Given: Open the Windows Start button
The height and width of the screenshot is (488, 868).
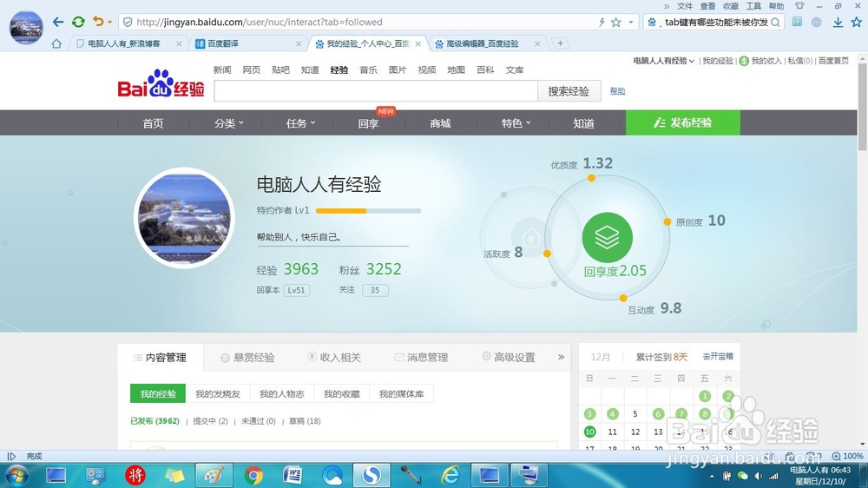Looking at the screenshot, I should click(16, 475).
